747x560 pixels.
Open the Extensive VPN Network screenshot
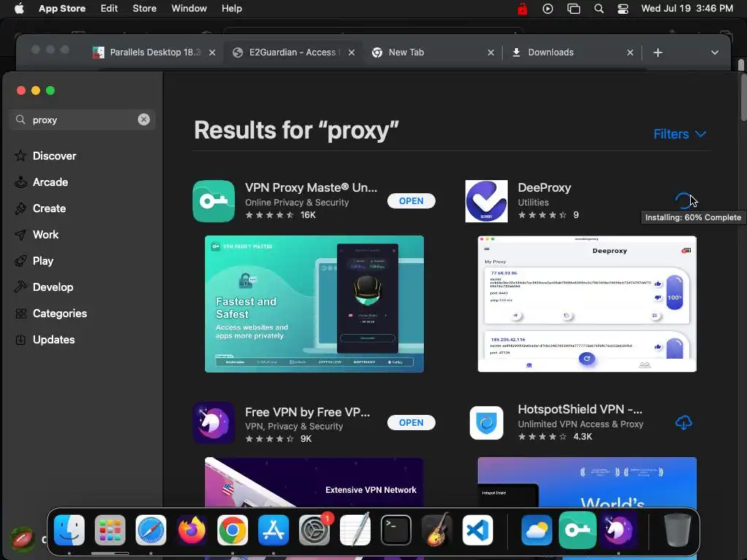click(x=314, y=482)
